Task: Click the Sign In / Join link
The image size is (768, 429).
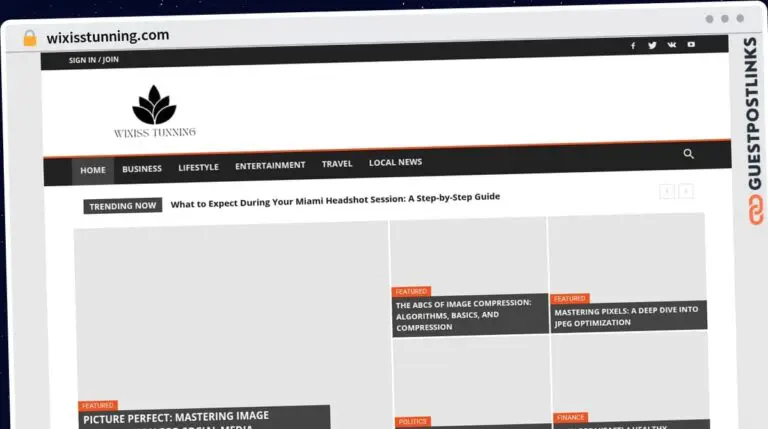Action: click(94, 60)
